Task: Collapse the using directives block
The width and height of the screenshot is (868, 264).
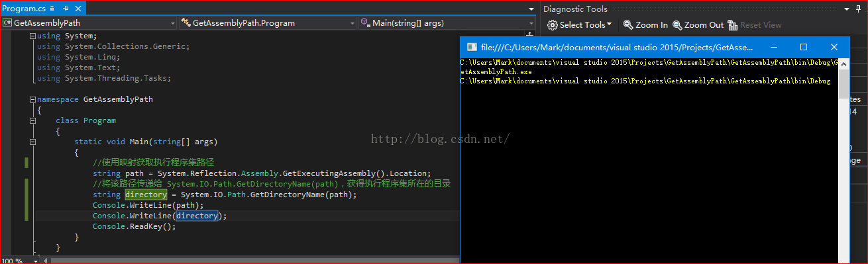Action: coord(32,36)
